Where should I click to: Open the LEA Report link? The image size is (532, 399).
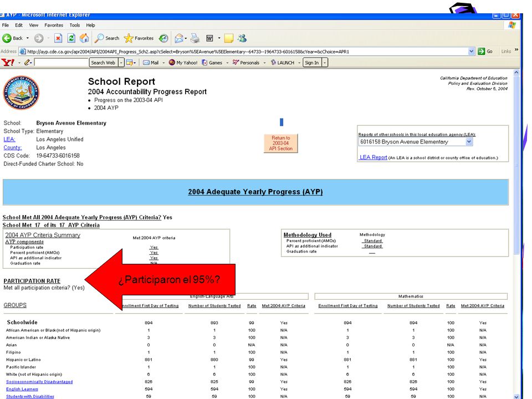click(373, 157)
